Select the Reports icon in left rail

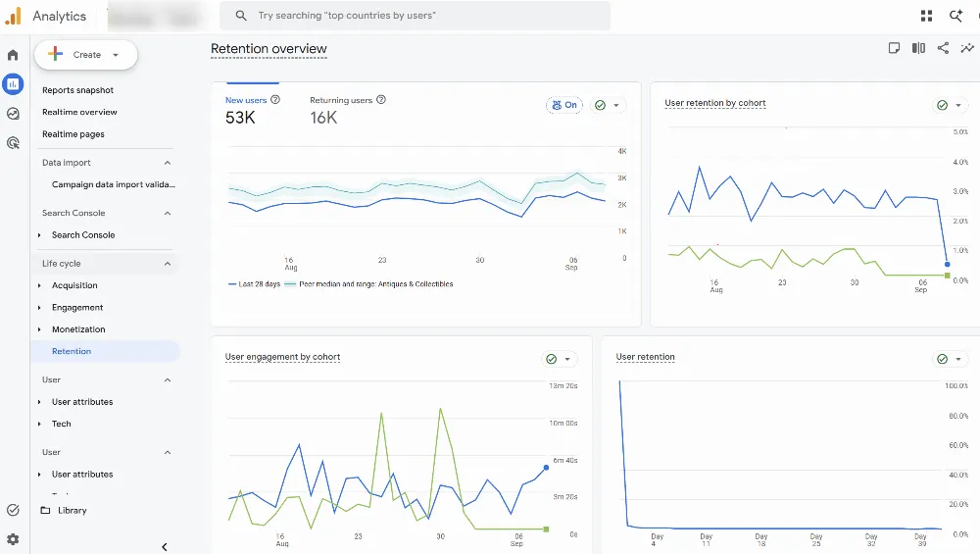click(x=13, y=83)
